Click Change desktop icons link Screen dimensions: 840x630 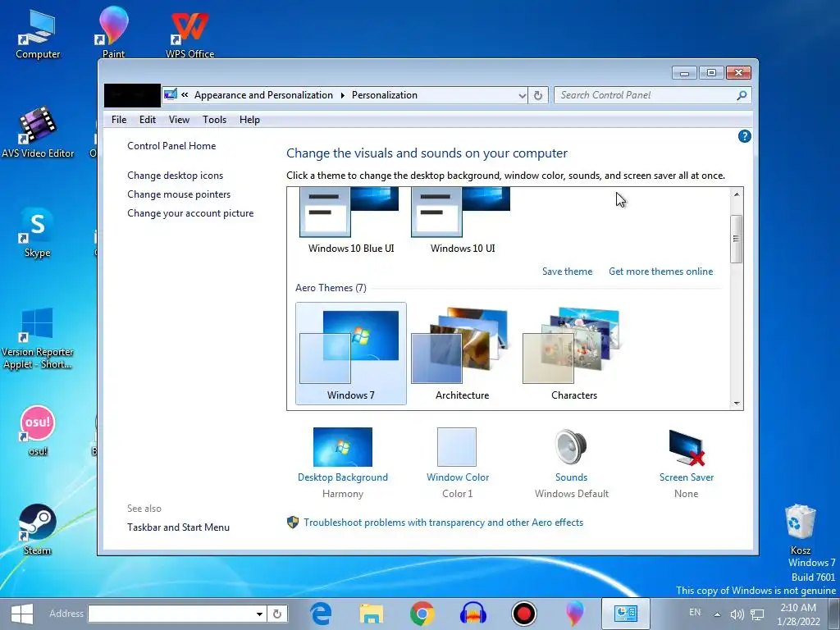[x=176, y=176]
